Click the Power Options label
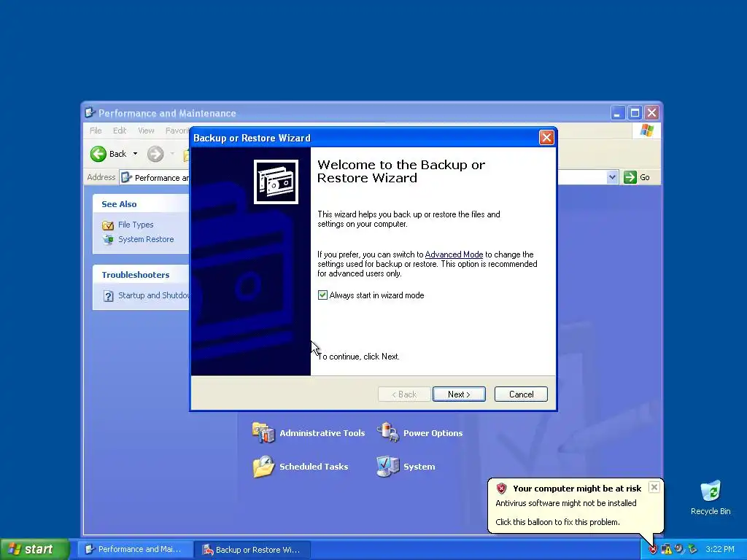 (x=433, y=433)
